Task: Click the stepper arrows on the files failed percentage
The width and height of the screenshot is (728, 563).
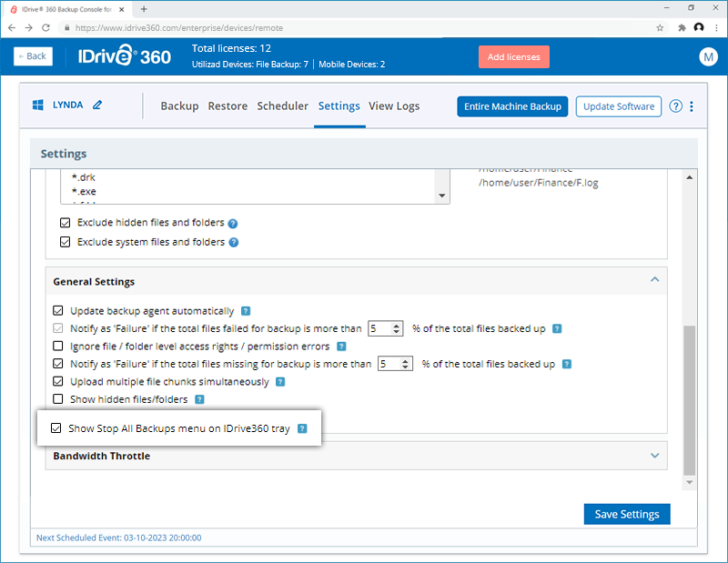Action: coord(396,328)
